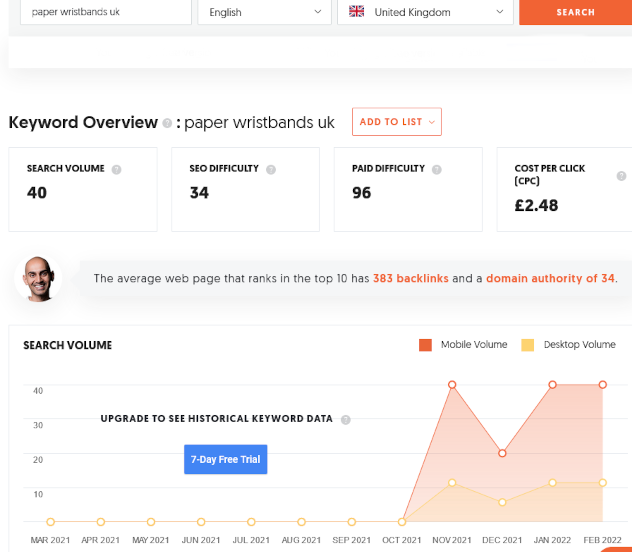Select the NOV 2021 mobile volume data point
This screenshot has width=632, height=552.
tap(452, 385)
